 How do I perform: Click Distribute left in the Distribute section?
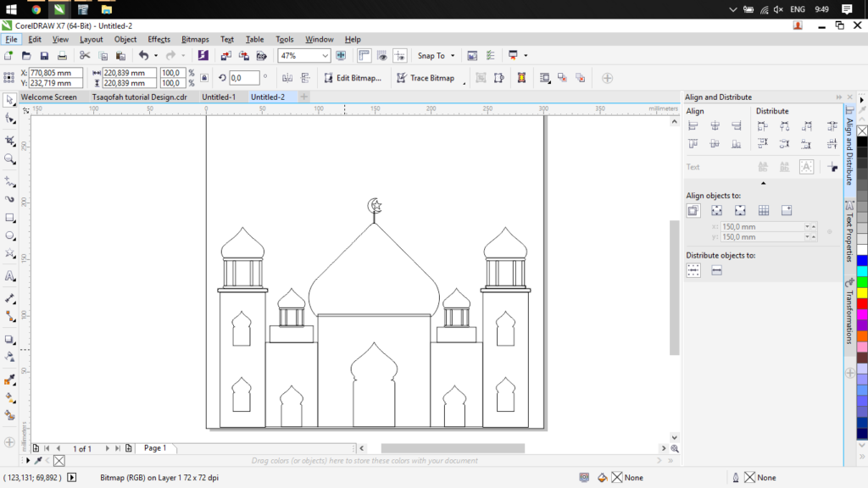(763, 126)
